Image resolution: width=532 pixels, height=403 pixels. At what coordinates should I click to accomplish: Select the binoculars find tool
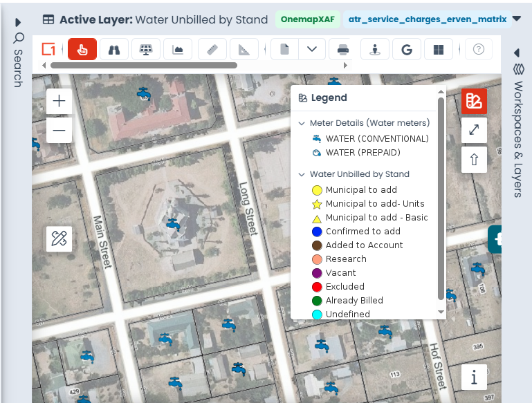pyautogui.click(x=114, y=50)
